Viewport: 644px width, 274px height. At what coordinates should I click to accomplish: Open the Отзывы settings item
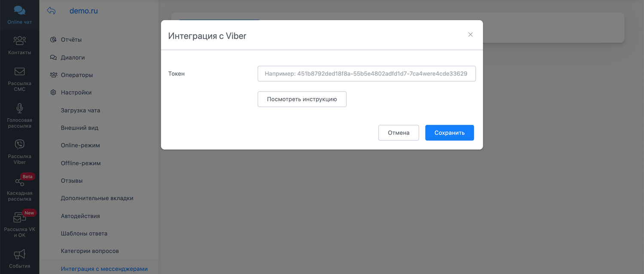[72, 180]
